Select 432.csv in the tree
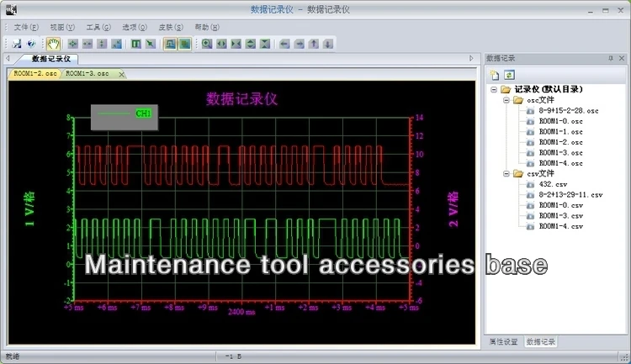The image size is (631, 364). tap(553, 184)
